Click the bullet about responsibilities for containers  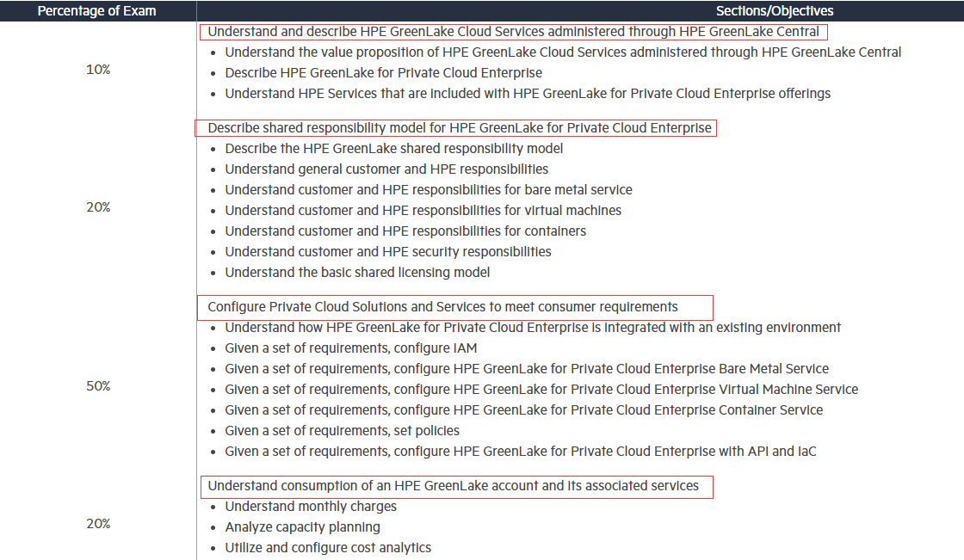click(x=405, y=231)
